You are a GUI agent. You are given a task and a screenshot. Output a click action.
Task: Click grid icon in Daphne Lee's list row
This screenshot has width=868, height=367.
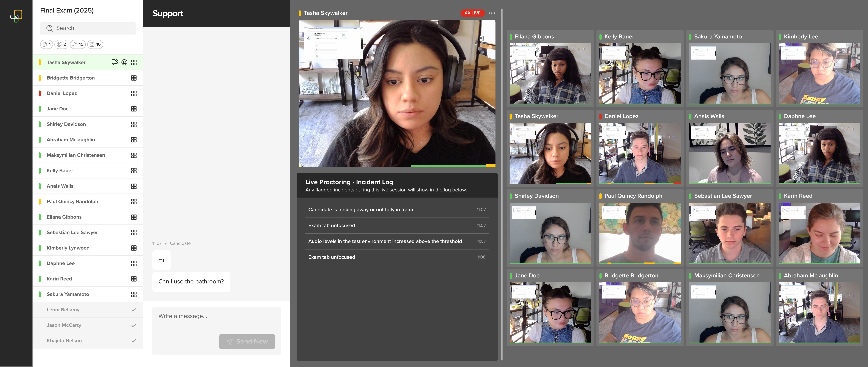point(134,263)
